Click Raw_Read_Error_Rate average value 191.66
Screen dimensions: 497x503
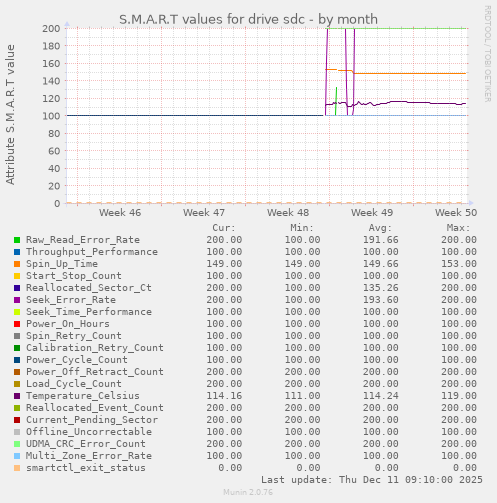[381, 240]
